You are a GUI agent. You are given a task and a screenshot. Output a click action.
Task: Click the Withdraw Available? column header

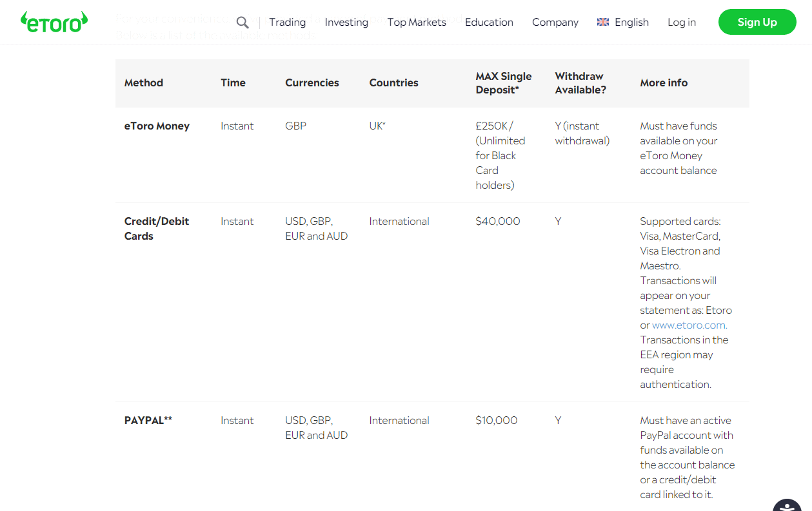[580, 83]
